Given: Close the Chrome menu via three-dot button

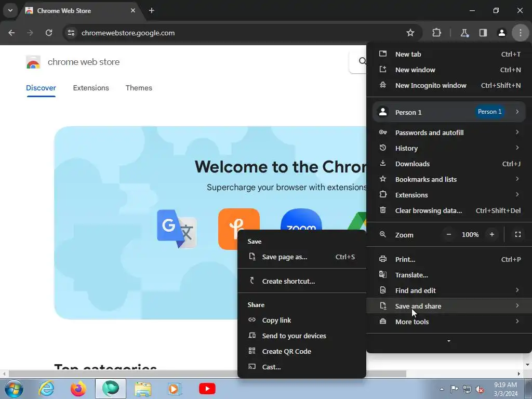Looking at the screenshot, I should 521,33.
